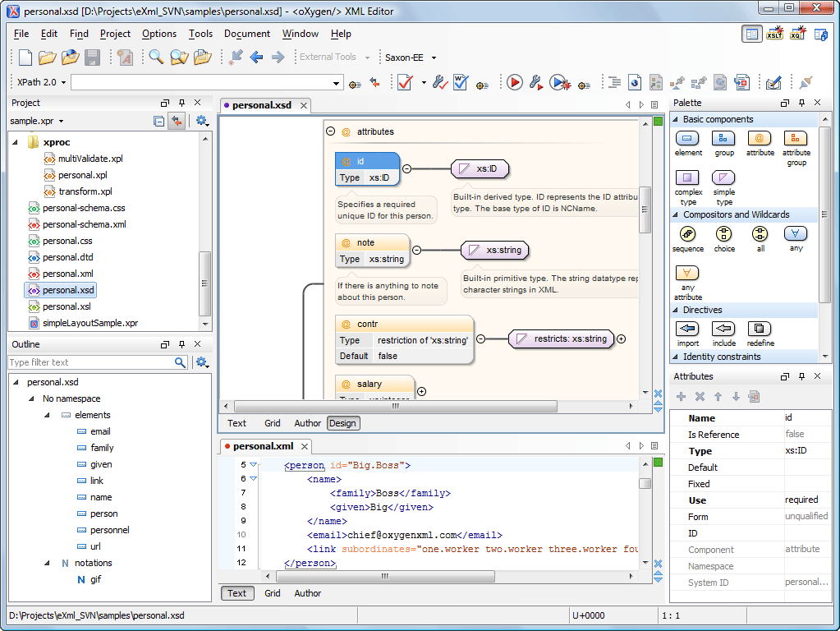Click the Open file folder icon
The height and width of the screenshot is (631, 840).
click(x=47, y=58)
